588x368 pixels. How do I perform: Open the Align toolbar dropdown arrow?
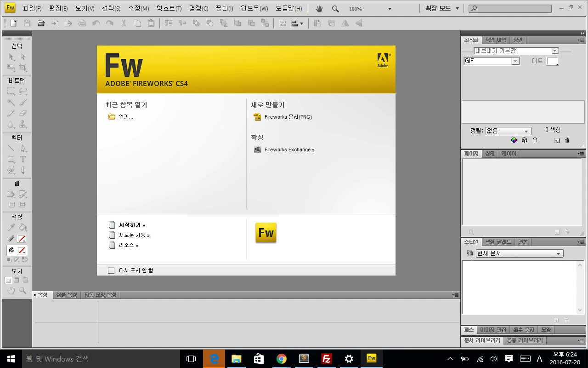click(301, 23)
